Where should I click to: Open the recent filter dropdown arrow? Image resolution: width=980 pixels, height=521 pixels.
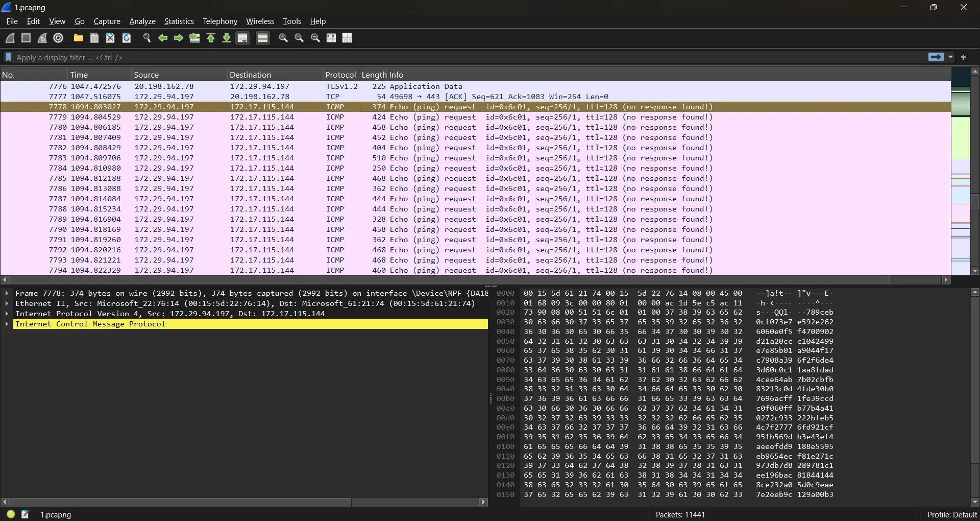point(950,57)
